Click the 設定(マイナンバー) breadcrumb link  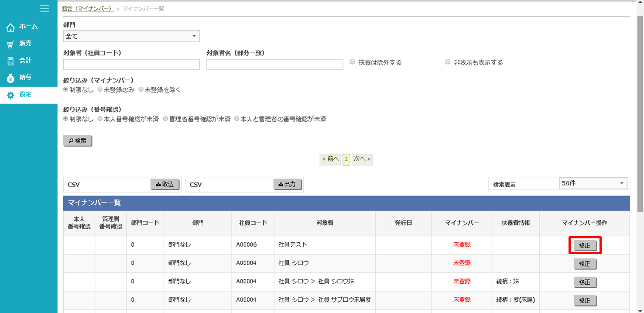(88, 9)
